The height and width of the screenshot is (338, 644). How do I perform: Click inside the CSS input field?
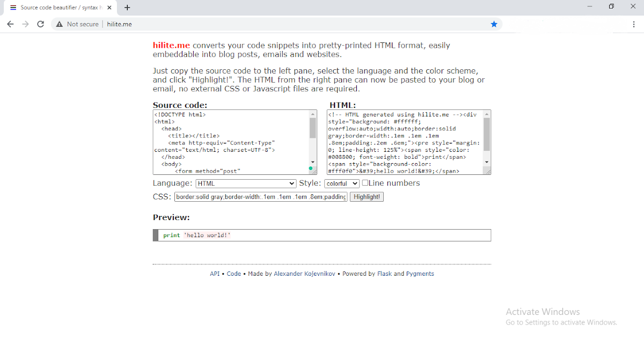click(260, 196)
